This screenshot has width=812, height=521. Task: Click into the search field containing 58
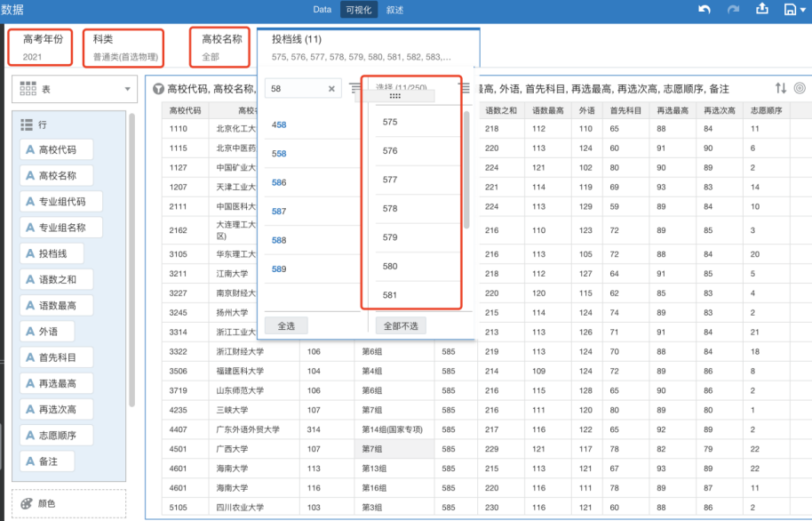click(x=303, y=89)
